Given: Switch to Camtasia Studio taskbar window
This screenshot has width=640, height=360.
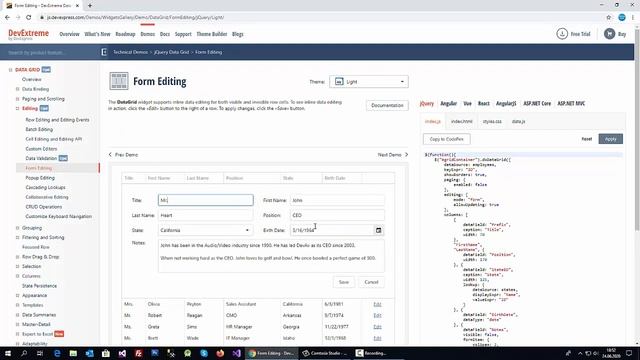Looking at the screenshot, I should 324,353.
